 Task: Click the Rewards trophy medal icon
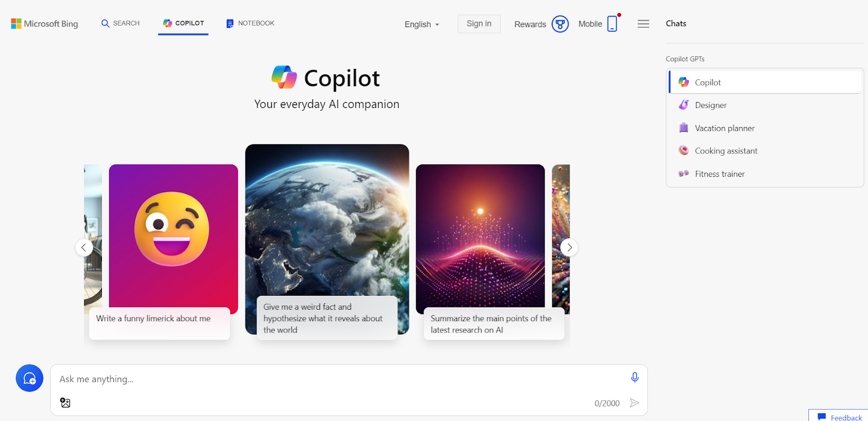click(560, 24)
